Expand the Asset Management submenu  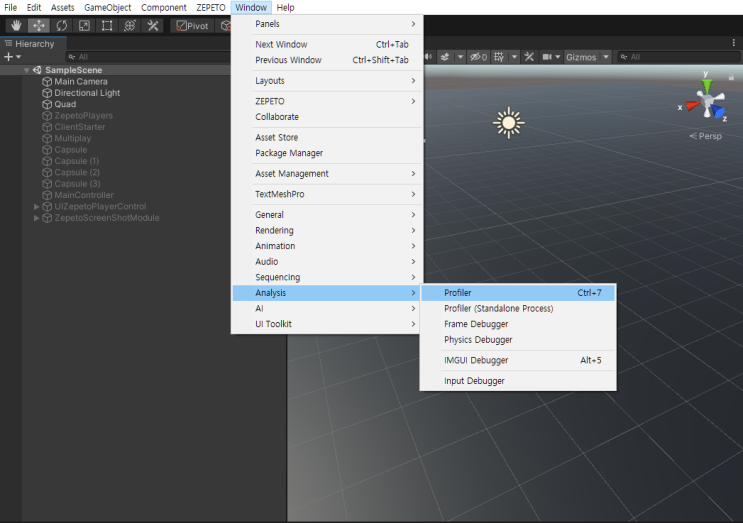tap(327, 173)
